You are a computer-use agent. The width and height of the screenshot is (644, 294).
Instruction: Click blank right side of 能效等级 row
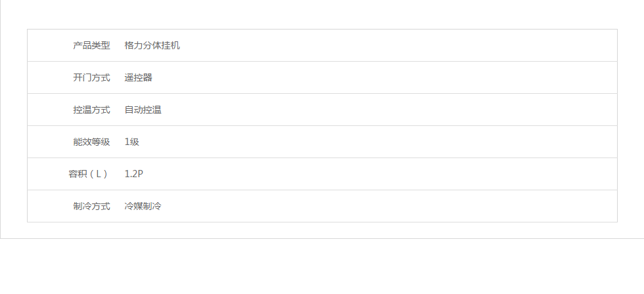click(427, 142)
